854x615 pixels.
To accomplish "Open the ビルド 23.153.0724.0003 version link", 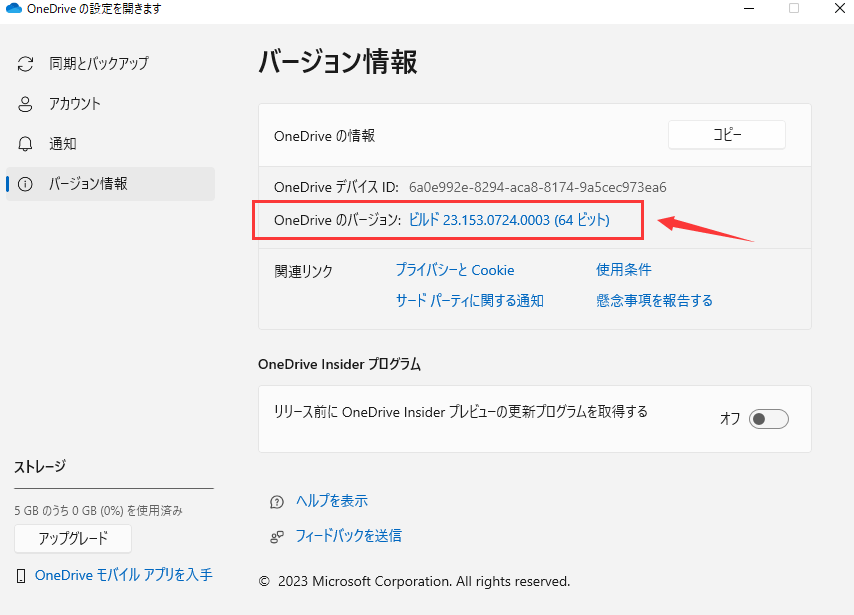I will [511, 220].
